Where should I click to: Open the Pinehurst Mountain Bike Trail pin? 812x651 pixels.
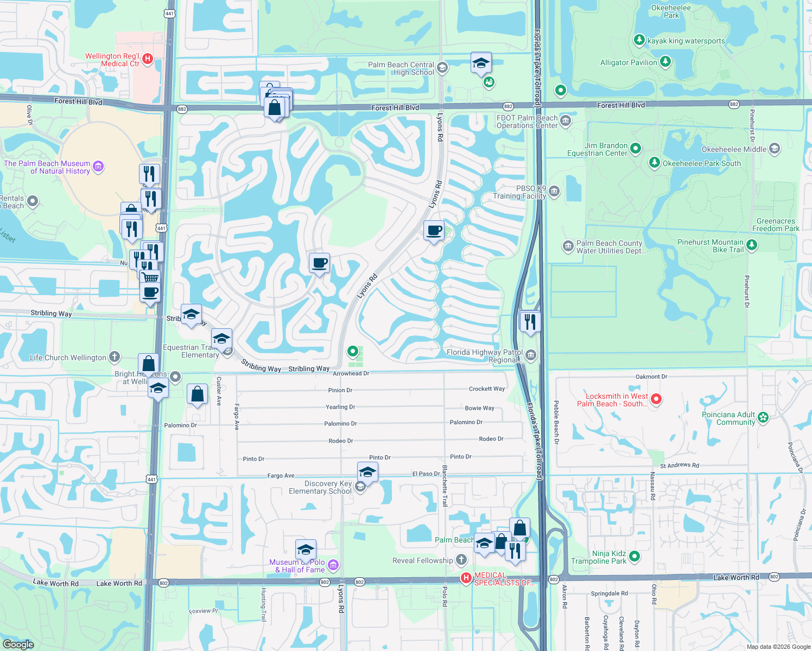coord(751,245)
